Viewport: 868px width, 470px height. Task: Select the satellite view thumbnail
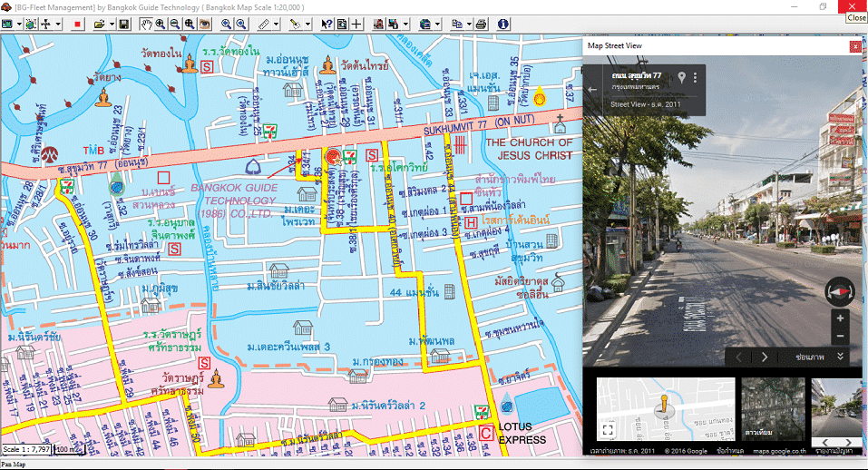pos(773,409)
